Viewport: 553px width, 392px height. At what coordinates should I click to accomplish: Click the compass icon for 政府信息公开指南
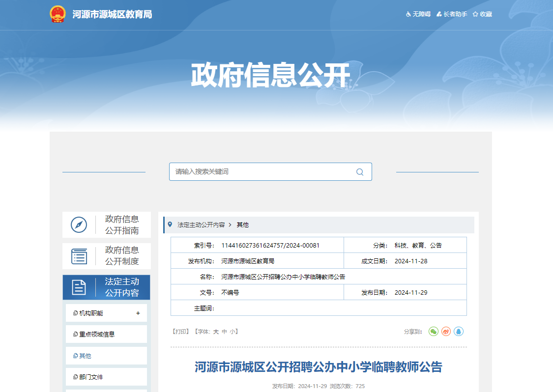(x=79, y=225)
